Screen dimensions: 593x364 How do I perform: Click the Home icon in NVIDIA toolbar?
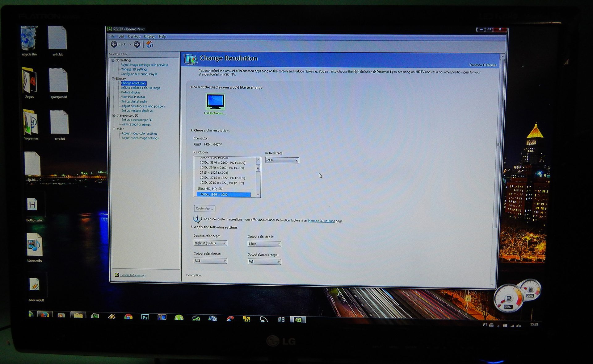tap(149, 44)
